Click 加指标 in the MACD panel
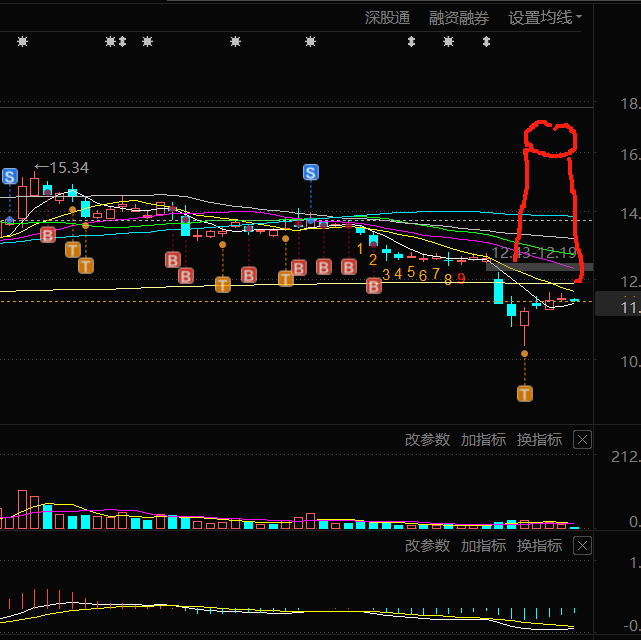The height and width of the screenshot is (640, 641). (483, 546)
